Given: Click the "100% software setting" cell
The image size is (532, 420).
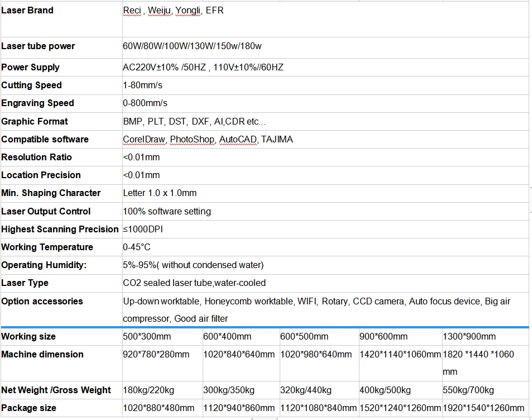Looking at the screenshot, I should coord(167,212).
